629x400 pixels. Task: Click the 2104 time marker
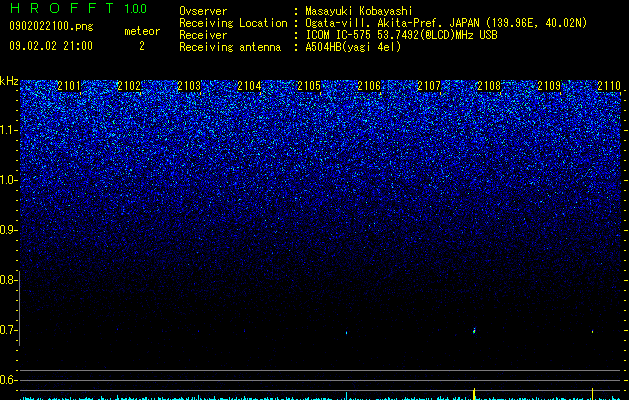[x=249, y=86]
